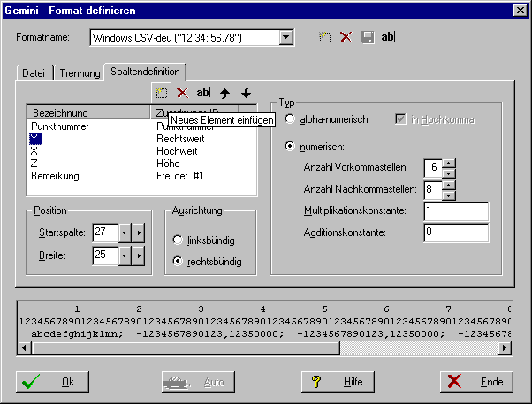
Task: Switch to the Trennung tab
Action: point(80,73)
